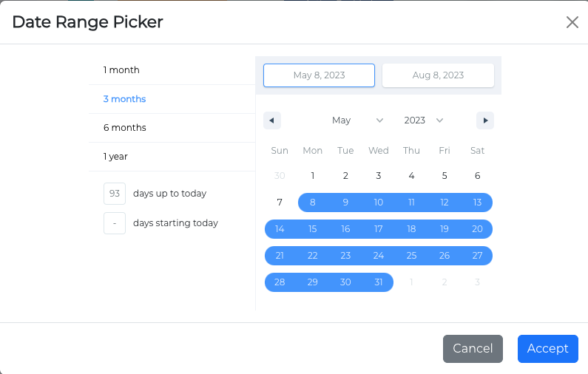
Task: Open the month dropdown showing May
Action: (357, 120)
